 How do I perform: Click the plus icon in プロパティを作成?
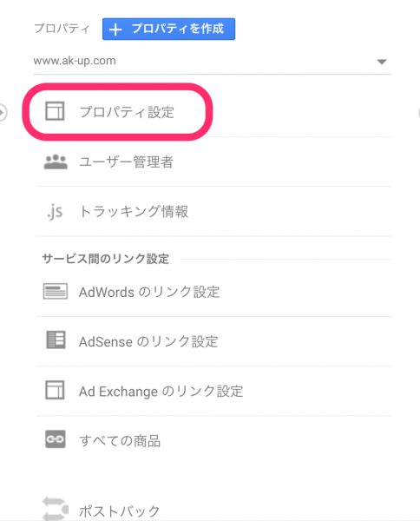point(115,30)
